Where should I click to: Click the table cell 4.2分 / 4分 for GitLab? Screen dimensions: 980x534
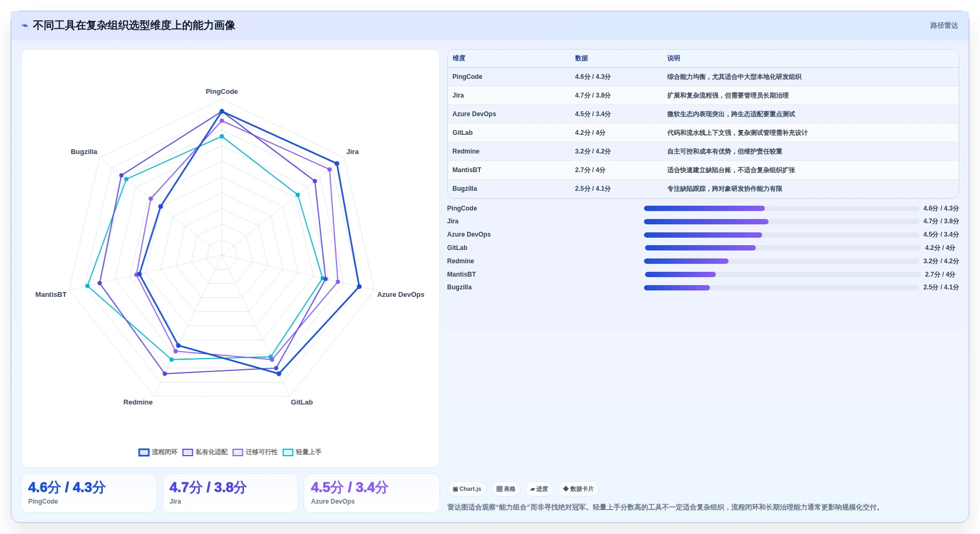coord(590,133)
